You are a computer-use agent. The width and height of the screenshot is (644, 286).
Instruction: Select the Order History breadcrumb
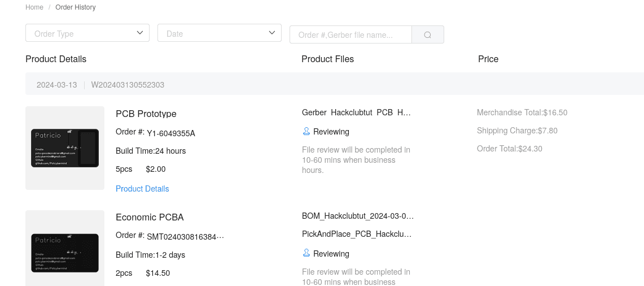coord(76,7)
